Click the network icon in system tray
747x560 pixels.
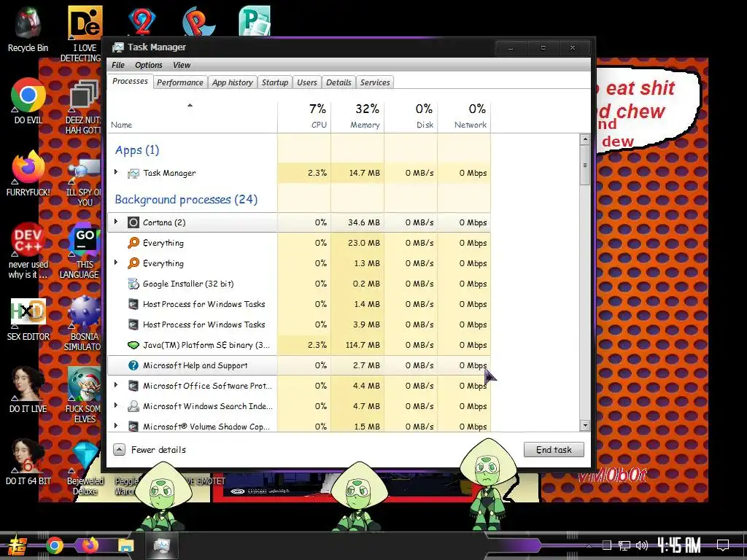point(624,545)
